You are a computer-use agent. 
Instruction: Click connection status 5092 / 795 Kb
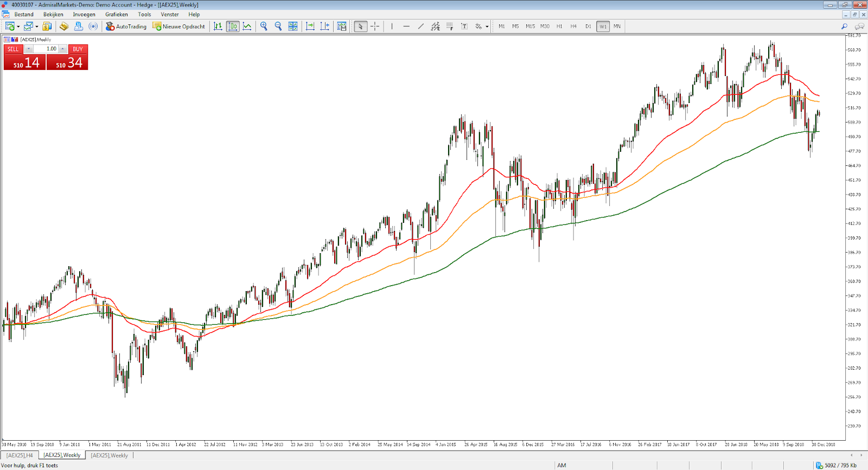click(x=836, y=465)
